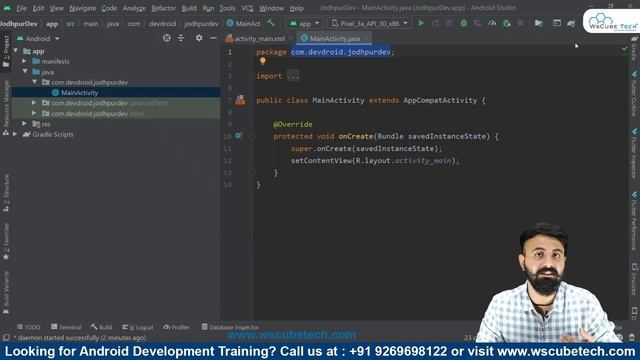Open the VCS menu
This screenshot has width=640, height=360.
pyautogui.click(x=247, y=8)
